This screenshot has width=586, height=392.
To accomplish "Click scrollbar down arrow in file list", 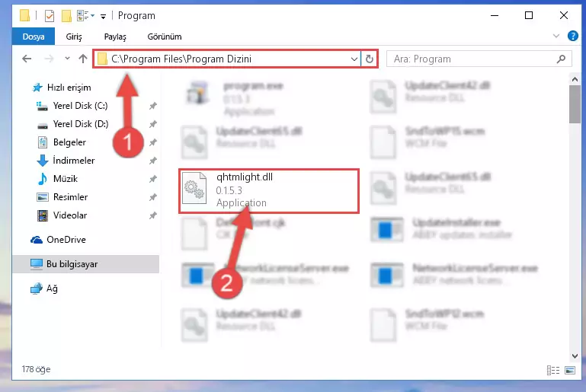I will 575,356.
